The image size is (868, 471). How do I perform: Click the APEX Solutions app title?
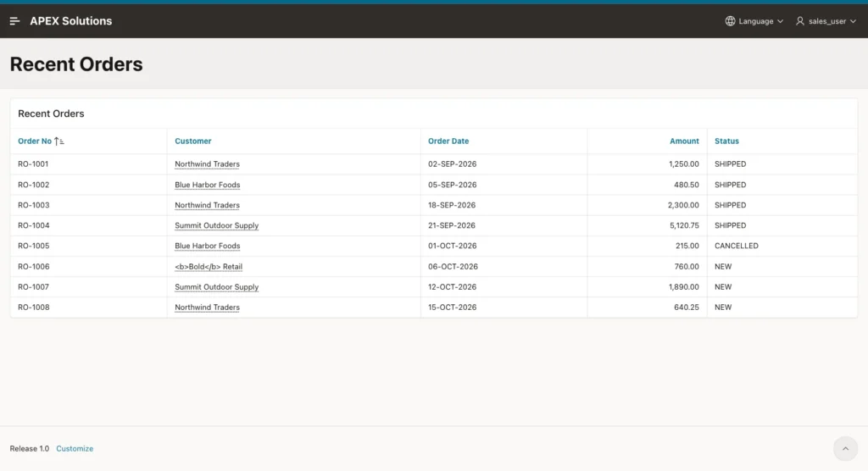pos(71,21)
